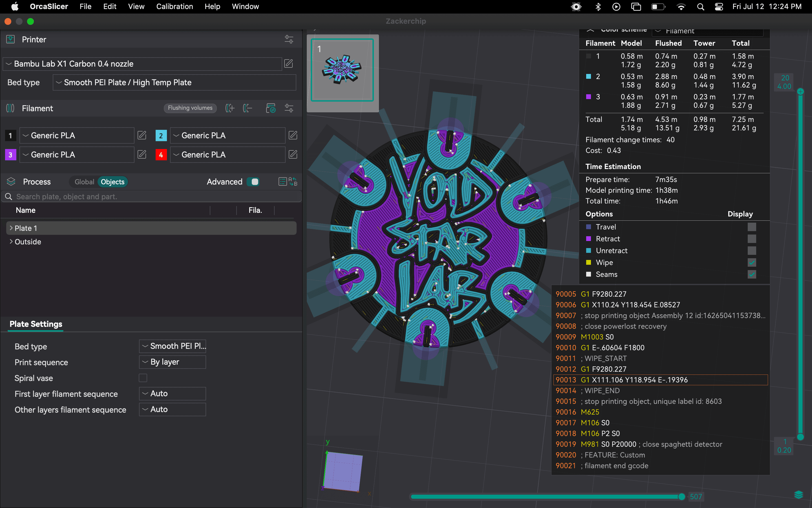
Task: Toggle Retract display checkbox
Action: (x=752, y=239)
